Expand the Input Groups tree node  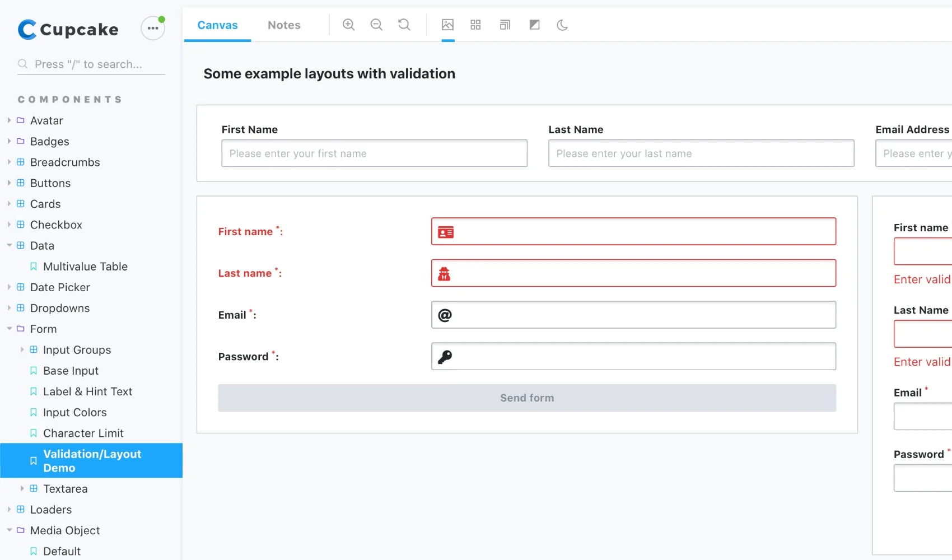[22, 349]
